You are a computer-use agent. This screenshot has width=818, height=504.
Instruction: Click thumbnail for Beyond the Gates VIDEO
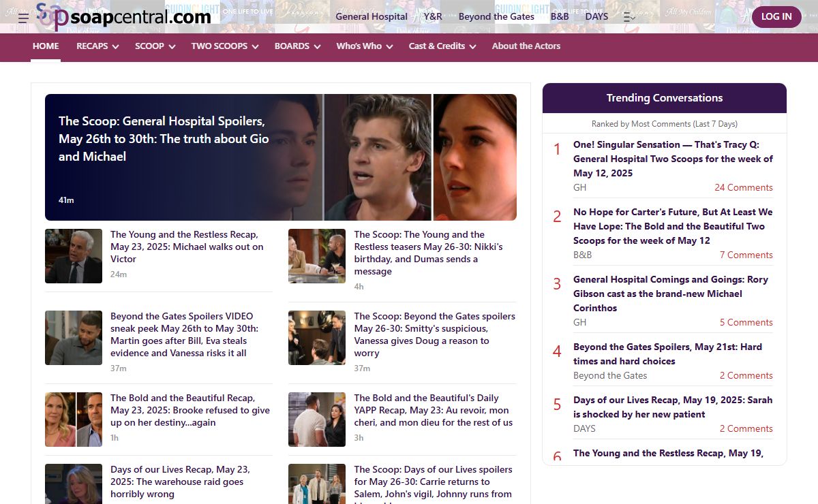click(74, 338)
